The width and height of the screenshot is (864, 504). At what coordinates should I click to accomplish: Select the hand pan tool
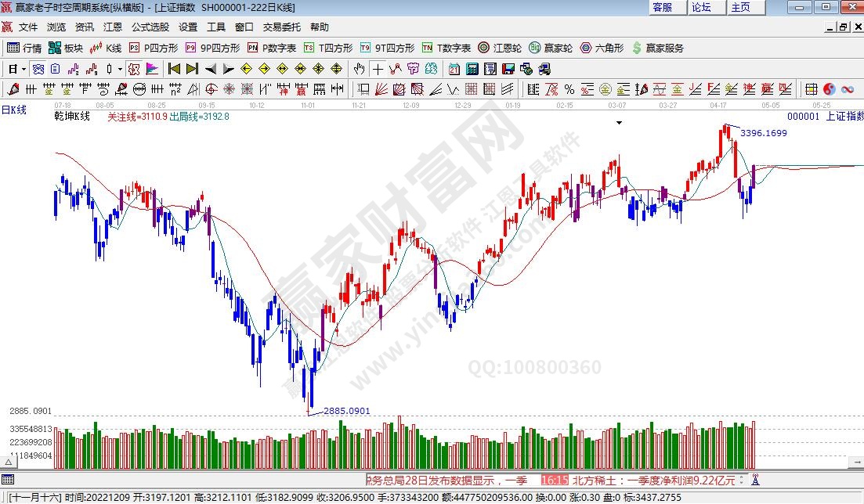(x=360, y=69)
